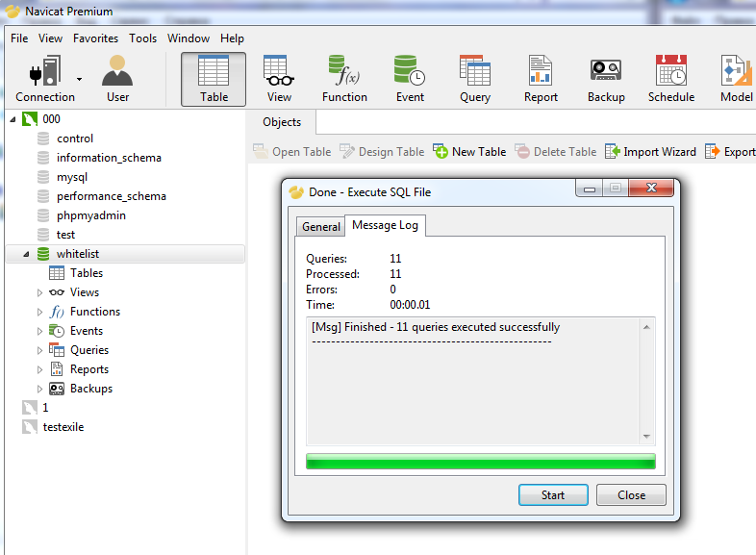
Task: Select the whitelist database
Action: click(78, 254)
